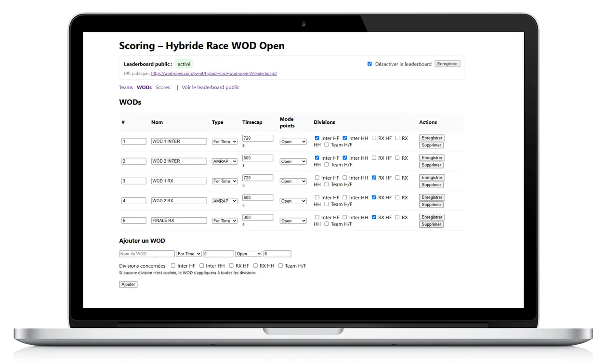Expand the Mode points dropdown for WOD 2 INTER
Image resolution: width=607 pixels, height=364 pixels.
(293, 161)
